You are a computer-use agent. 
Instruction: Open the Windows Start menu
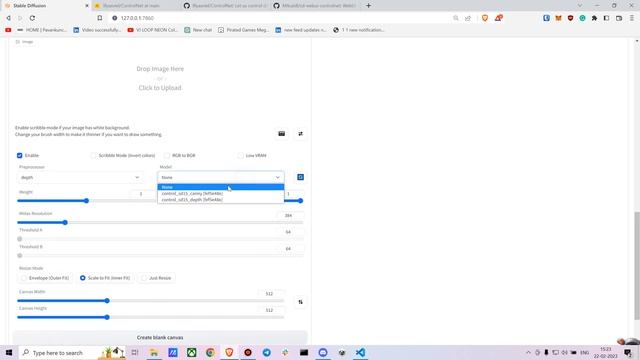(9, 353)
